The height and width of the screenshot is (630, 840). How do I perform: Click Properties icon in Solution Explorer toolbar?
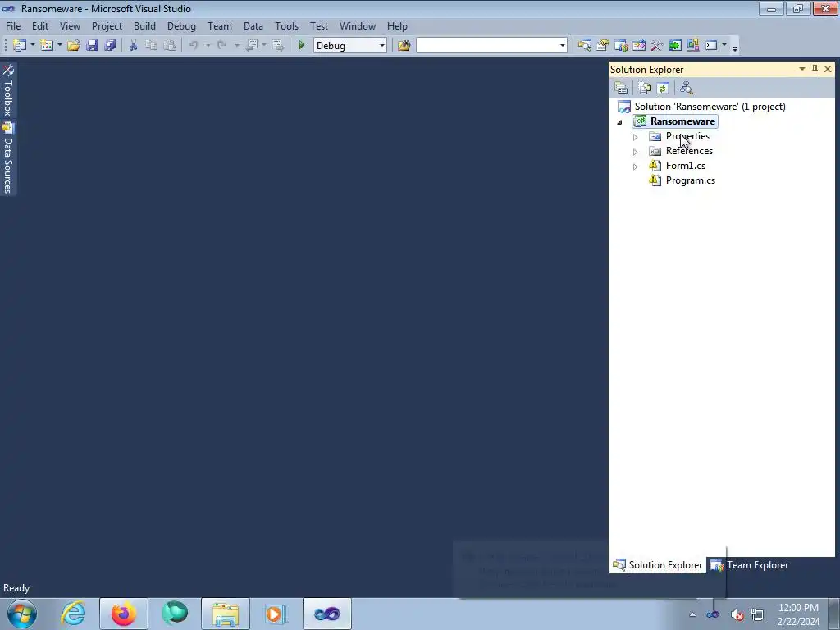(622, 88)
